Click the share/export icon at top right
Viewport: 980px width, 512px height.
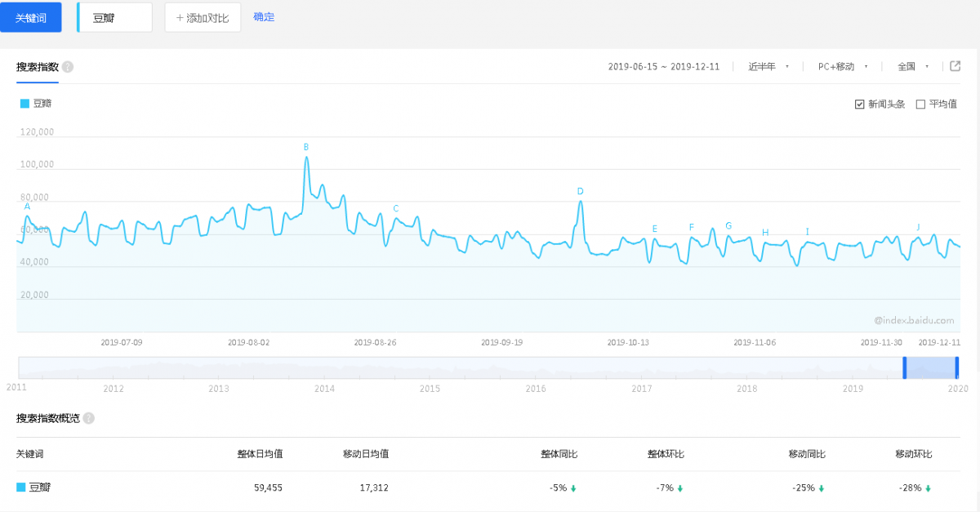(x=955, y=67)
